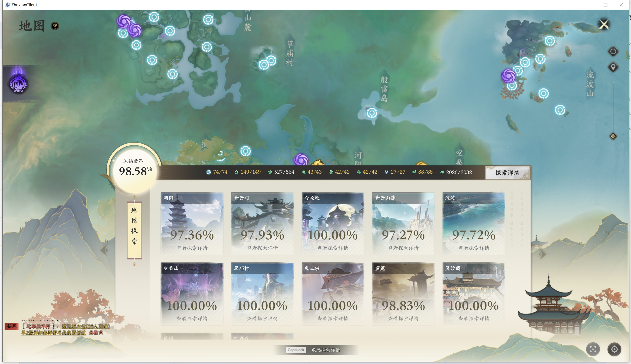Click the 88/88 counter
The height and width of the screenshot is (364, 631).
point(422,172)
